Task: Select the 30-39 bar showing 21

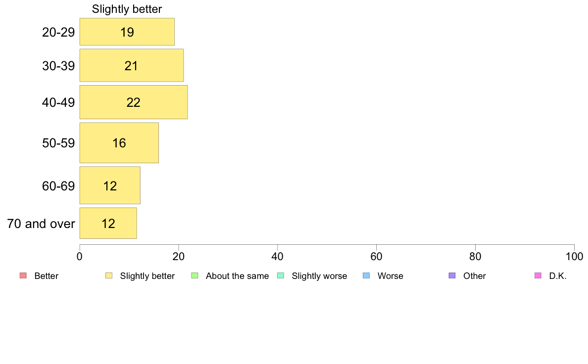Action: 132,65
